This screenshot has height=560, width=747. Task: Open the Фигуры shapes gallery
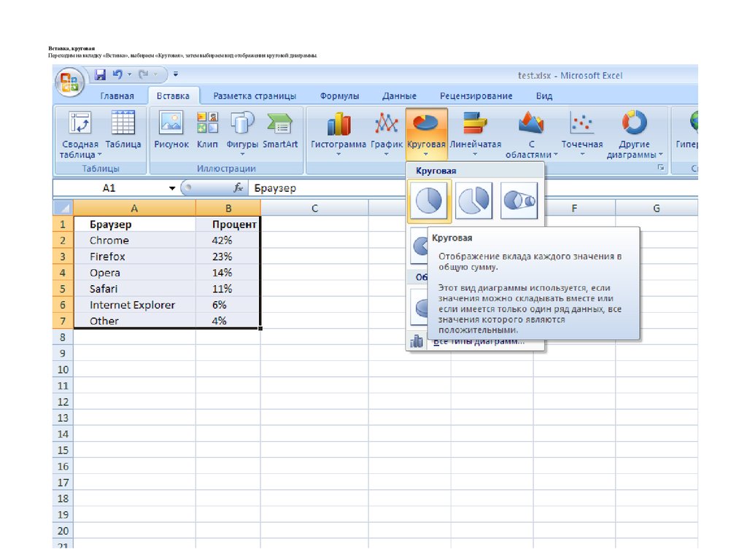tap(242, 133)
